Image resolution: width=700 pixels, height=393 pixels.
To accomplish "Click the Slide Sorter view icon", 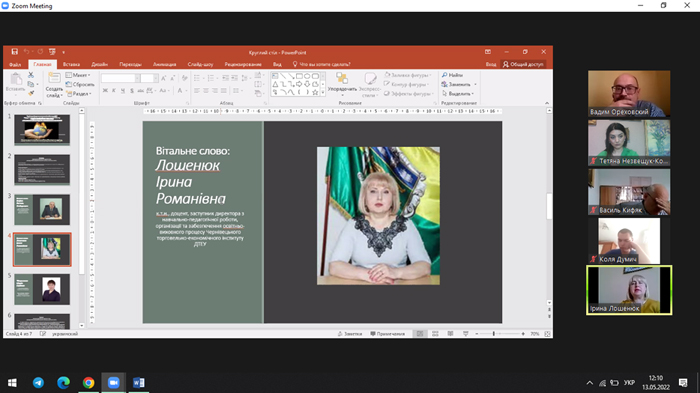I will (435, 334).
